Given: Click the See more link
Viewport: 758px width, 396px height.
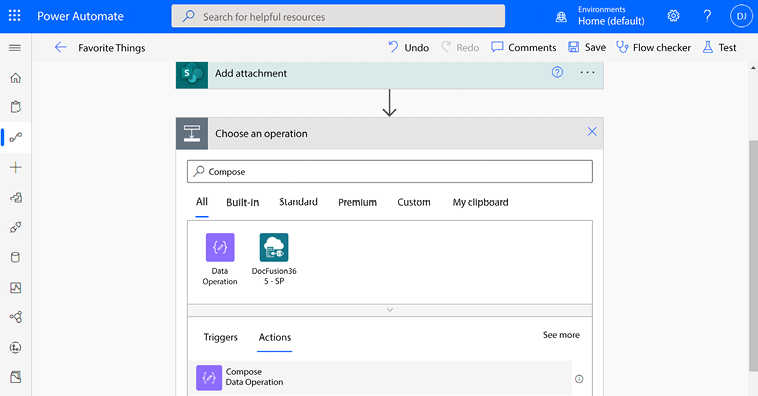Looking at the screenshot, I should (561, 335).
